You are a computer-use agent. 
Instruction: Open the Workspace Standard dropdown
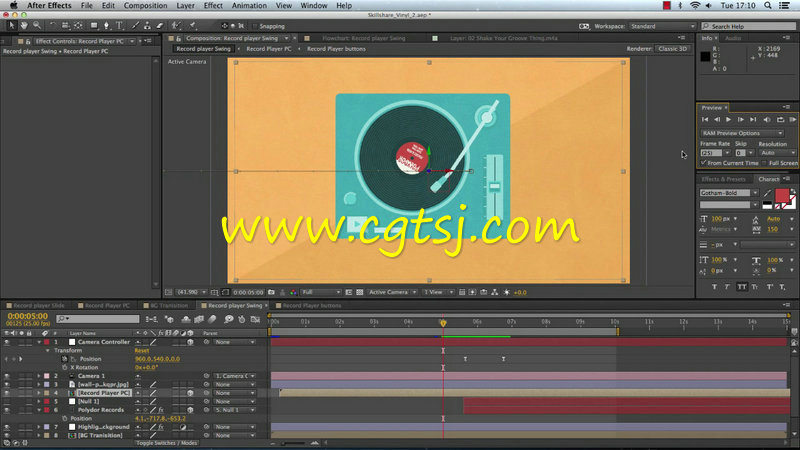[662, 26]
